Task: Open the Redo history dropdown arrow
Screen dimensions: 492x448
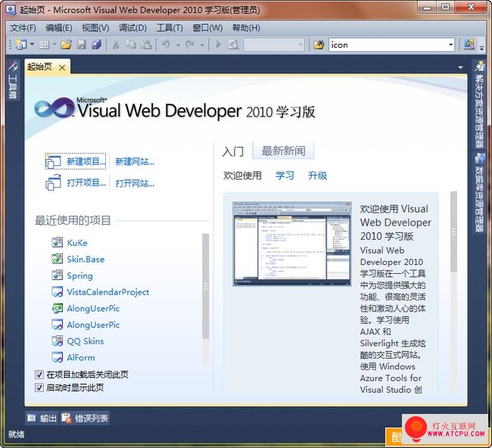Action: point(202,45)
